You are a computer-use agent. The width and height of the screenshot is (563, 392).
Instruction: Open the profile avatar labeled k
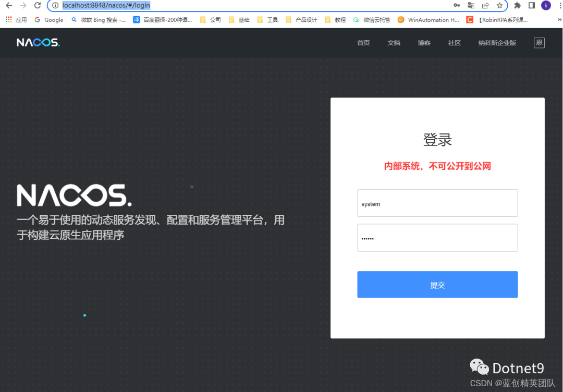tap(546, 5)
